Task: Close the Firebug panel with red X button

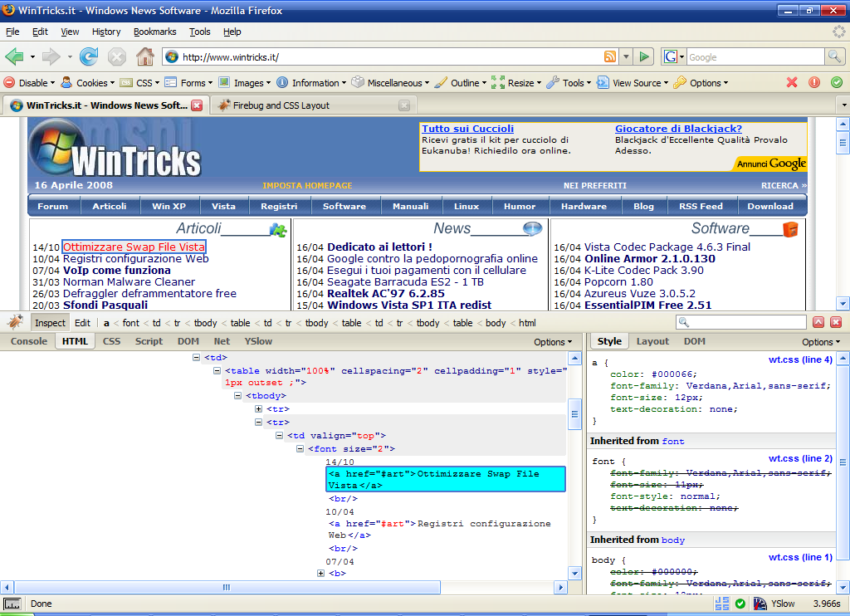Action: pyautogui.click(x=836, y=322)
